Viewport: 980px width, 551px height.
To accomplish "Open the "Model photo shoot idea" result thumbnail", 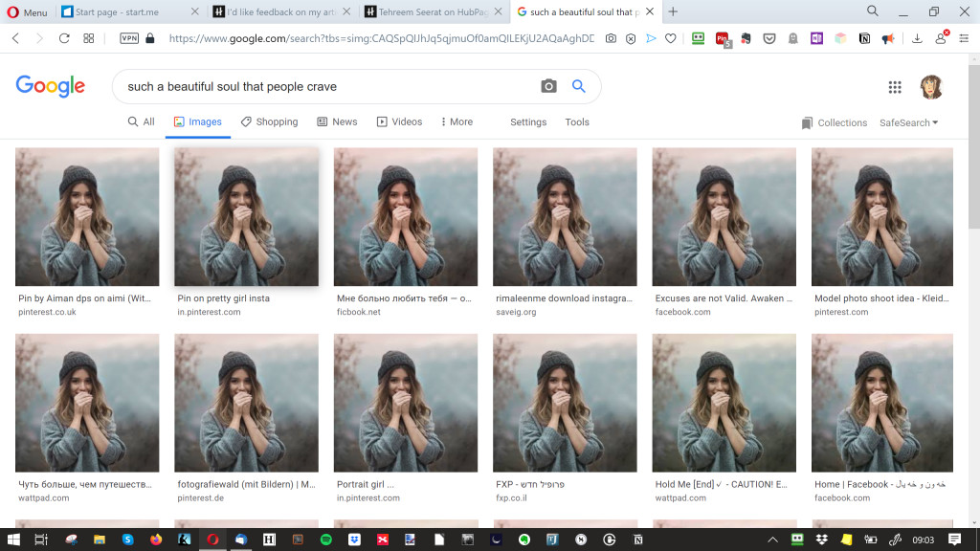I will [881, 217].
